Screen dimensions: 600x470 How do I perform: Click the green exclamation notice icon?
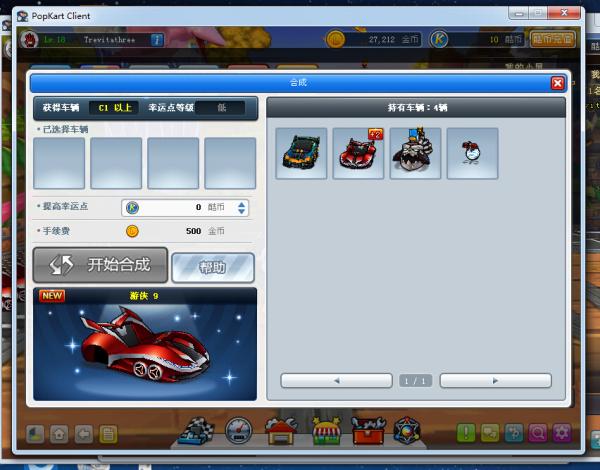[466, 433]
